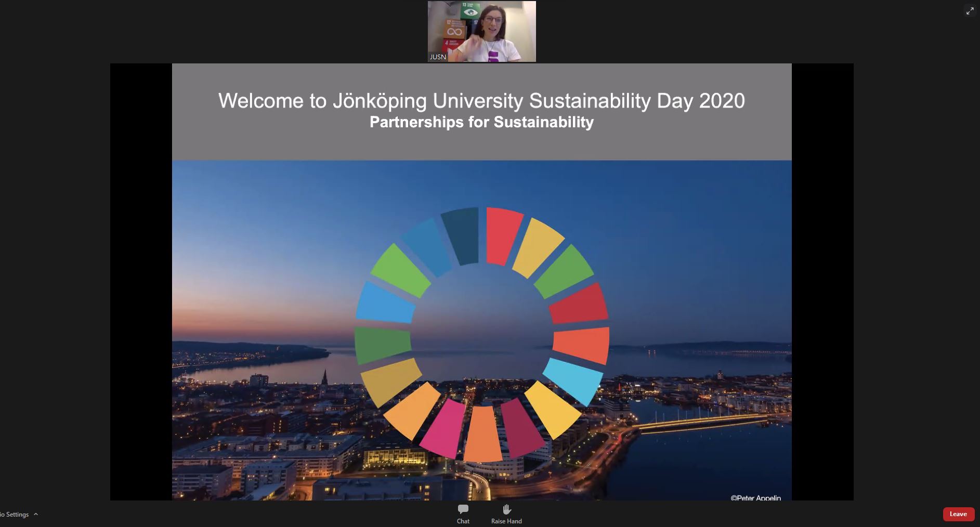
Task: Click the "Partnerships for Sustainability" subtitle
Action: pyautogui.click(x=481, y=122)
